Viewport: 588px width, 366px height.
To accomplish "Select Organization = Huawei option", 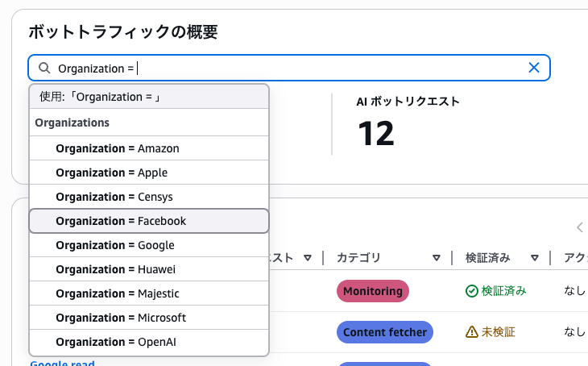I will tap(149, 269).
